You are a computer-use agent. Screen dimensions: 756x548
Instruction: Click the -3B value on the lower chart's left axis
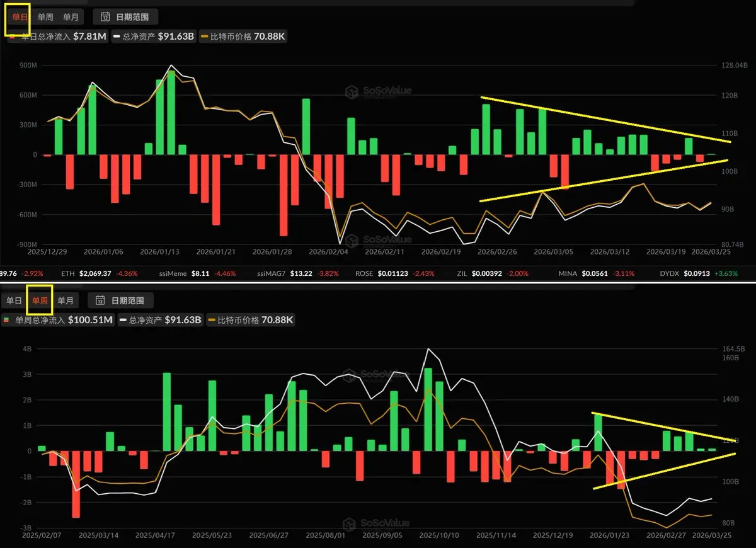(x=25, y=528)
